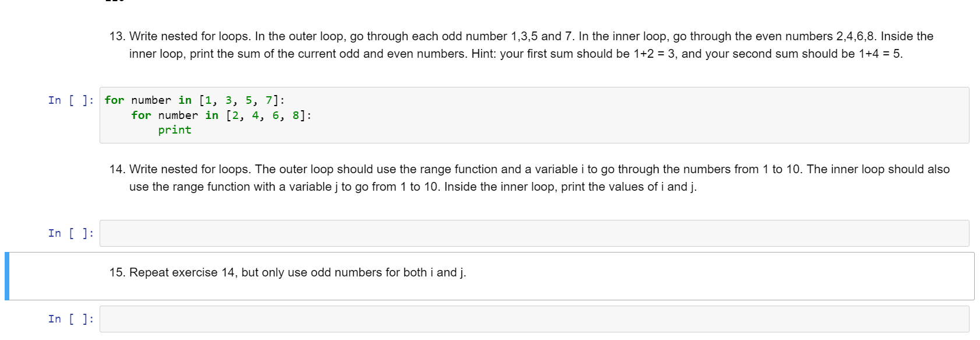Click the print keyword in the code cell
Viewport: 980px width, 340px height.
tap(175, 129)
